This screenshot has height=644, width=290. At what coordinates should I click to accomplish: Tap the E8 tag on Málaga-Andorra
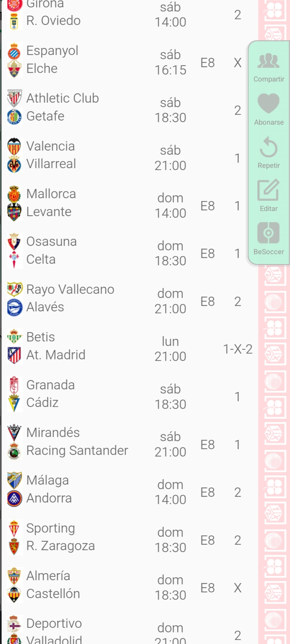coord(208,492)
